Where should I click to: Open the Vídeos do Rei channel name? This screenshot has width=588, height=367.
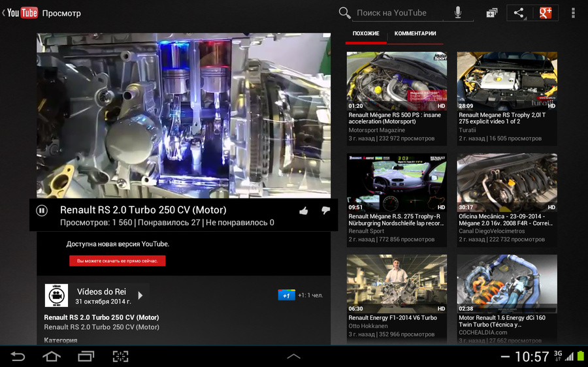[x=102, y=292]
